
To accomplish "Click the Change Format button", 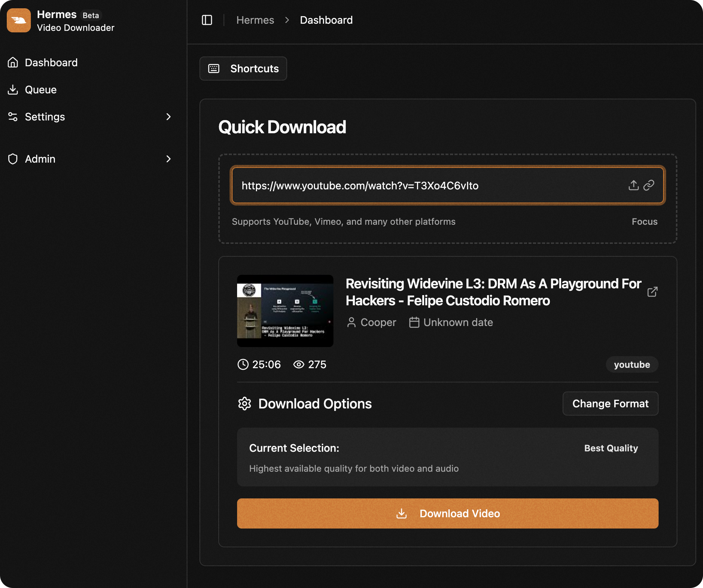I will pos(610,404).
